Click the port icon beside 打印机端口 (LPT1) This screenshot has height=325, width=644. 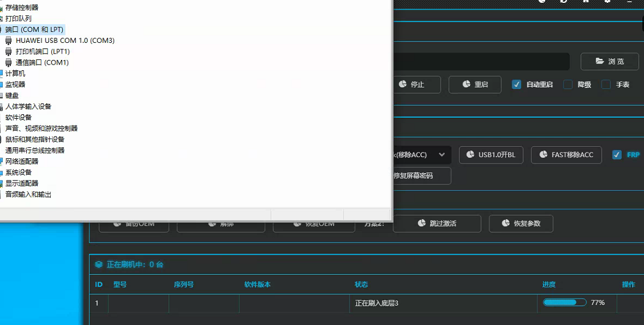click(x=8, y=52)
